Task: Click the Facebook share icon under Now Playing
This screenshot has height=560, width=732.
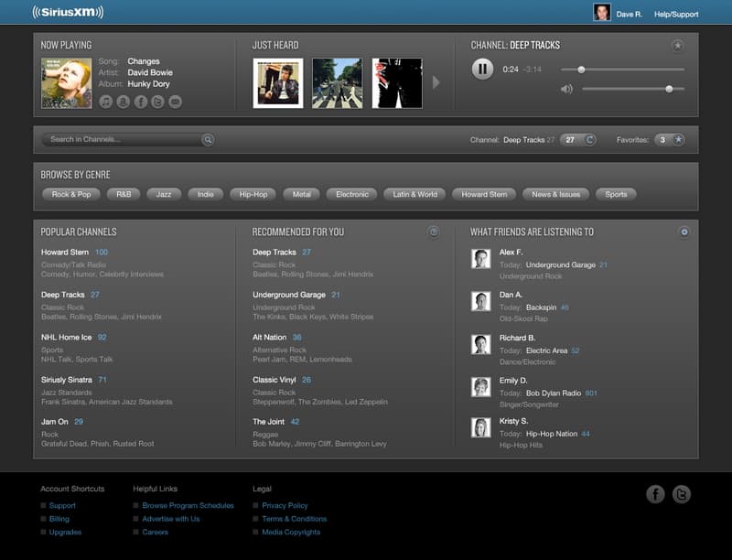Action: (x=141, y=102)
